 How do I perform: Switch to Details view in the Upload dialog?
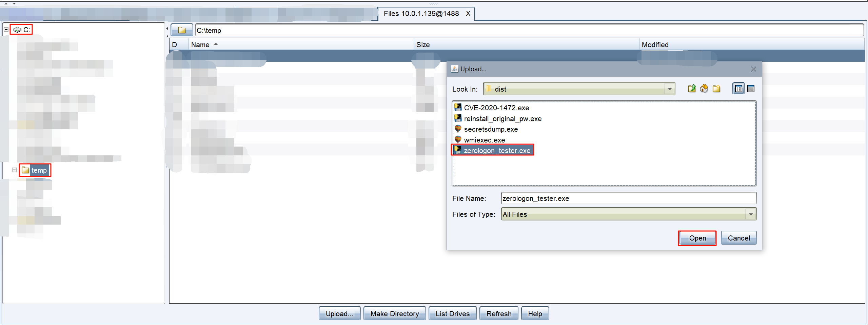tap(751, 89)
